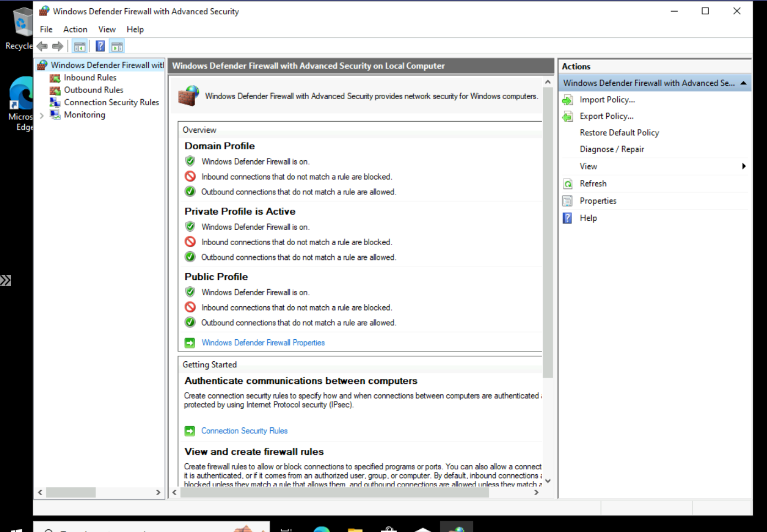
Task: Click the Refresh icon in Actions pane
Action: click(568, 183)
